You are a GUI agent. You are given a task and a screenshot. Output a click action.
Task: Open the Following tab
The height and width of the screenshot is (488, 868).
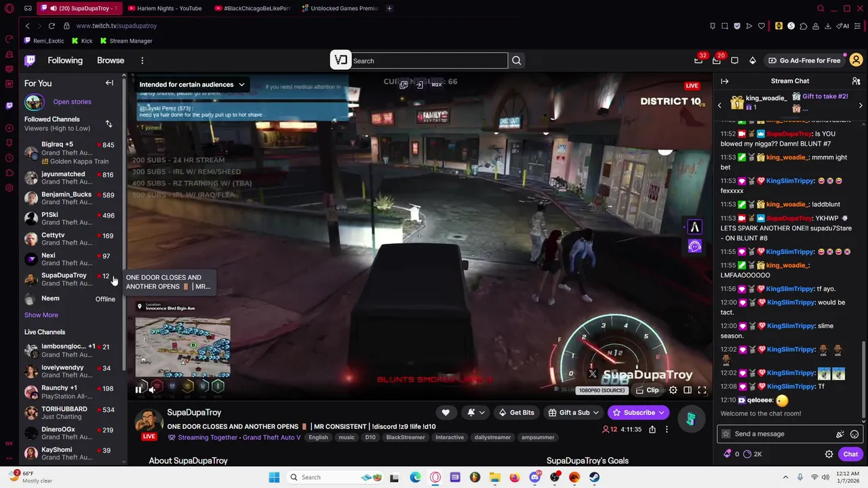(x=65, y=60)
